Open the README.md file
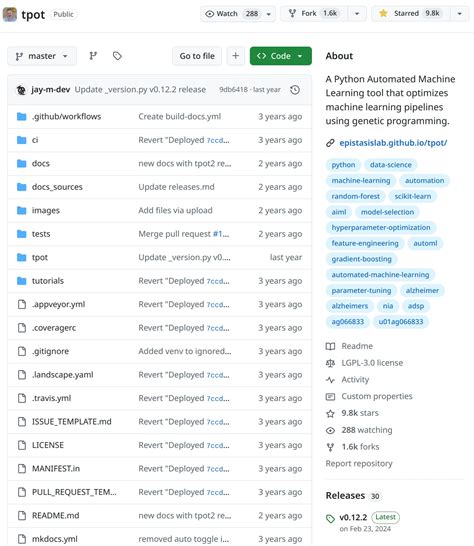This screenshot has height=546, width=474. point(55,516)
